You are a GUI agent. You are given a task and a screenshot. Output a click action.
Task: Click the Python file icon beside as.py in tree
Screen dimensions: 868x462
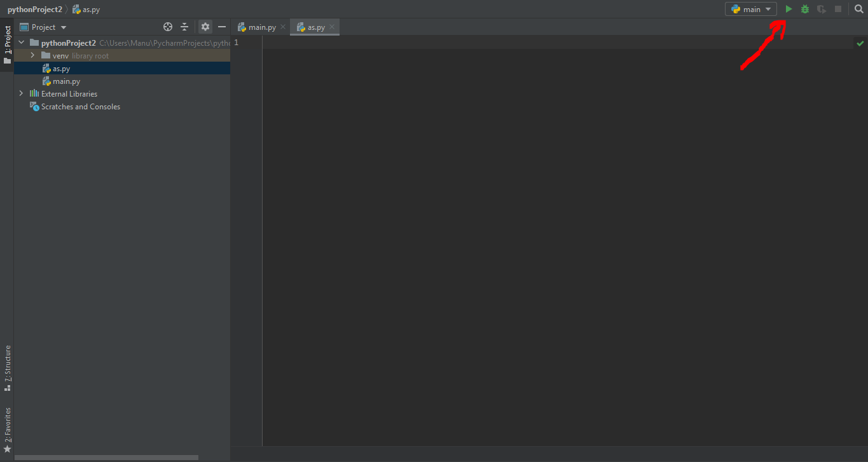46,68
